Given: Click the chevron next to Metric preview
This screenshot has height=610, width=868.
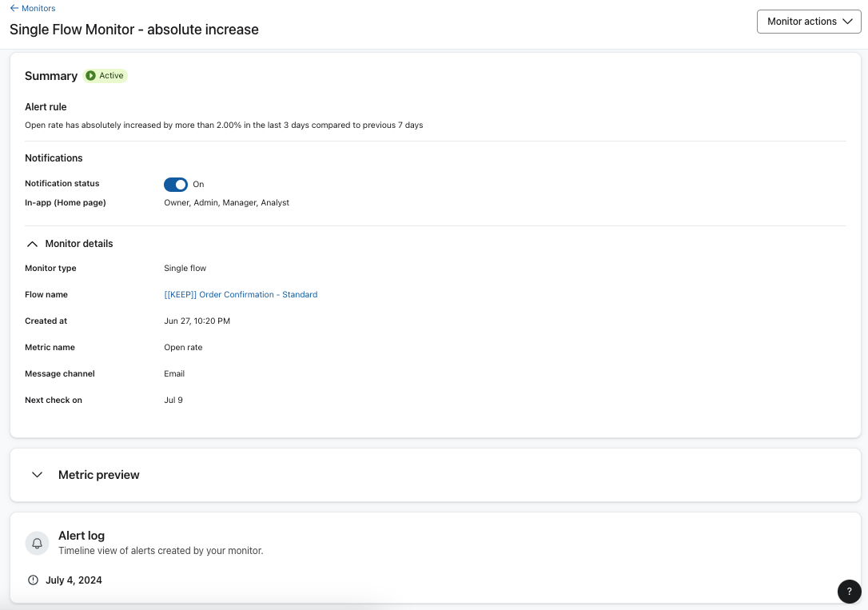Looking at the screenshot, I should pos(37,474).
